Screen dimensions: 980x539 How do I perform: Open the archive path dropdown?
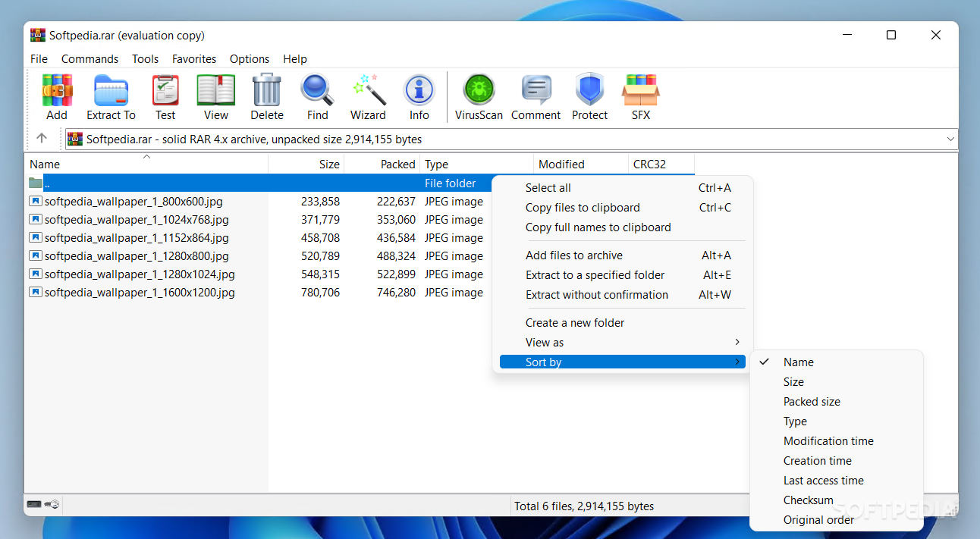click(950, 139)
